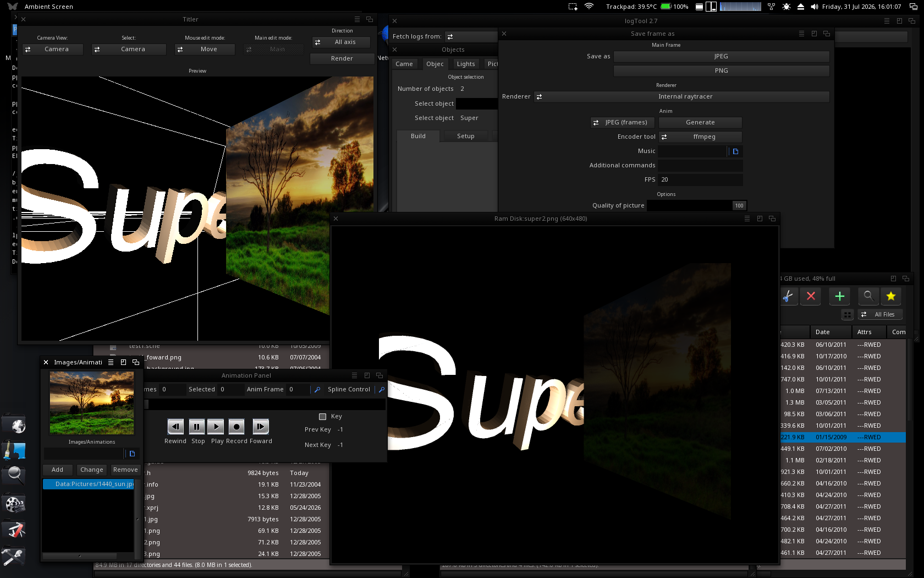Image resolution: width=924 pixels, height=578 pixels.
Task: Click the FPS input field showing 20
Action: click(700, 179)
